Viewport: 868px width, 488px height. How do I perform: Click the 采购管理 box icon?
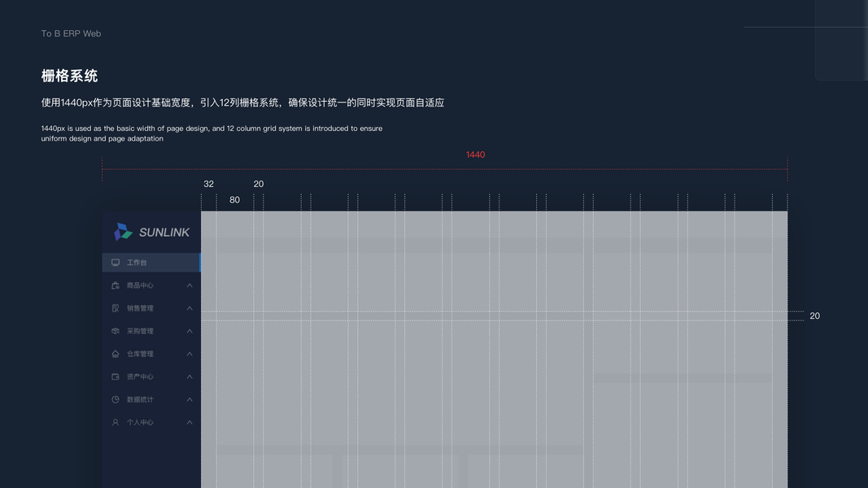pyautogui.click(x=116, y=331)
